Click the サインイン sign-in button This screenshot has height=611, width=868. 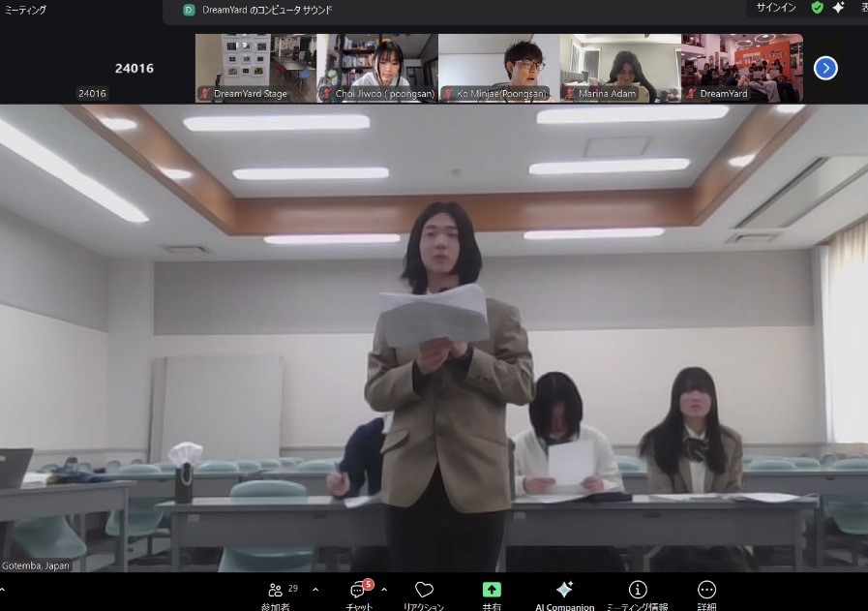pyautogui.click(x=776, y=8)
